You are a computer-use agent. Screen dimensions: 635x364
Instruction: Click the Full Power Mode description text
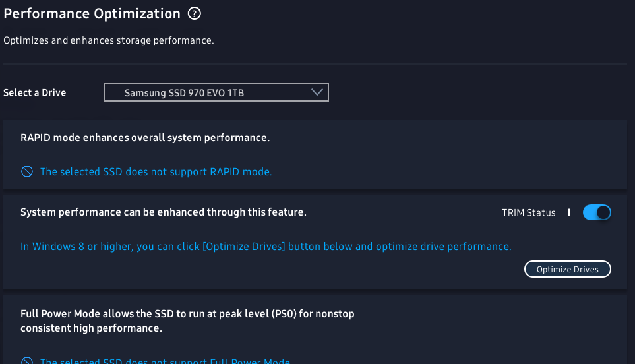(187, 320)
